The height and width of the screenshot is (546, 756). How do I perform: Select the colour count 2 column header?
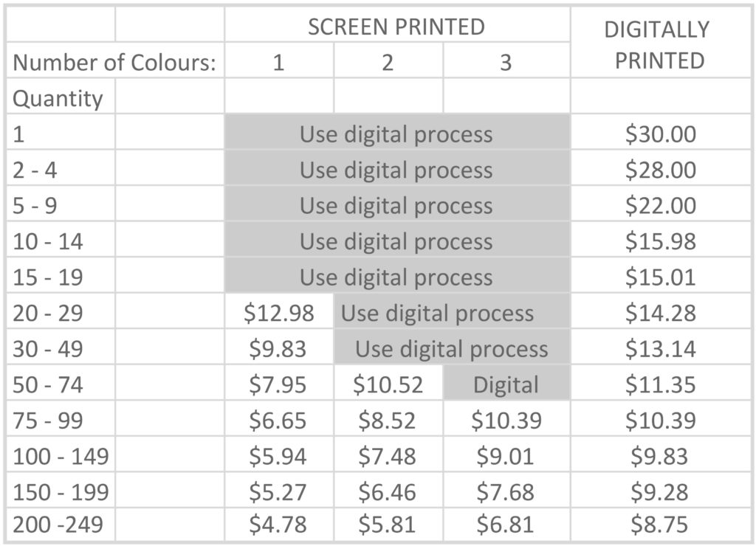click(388, 62)
